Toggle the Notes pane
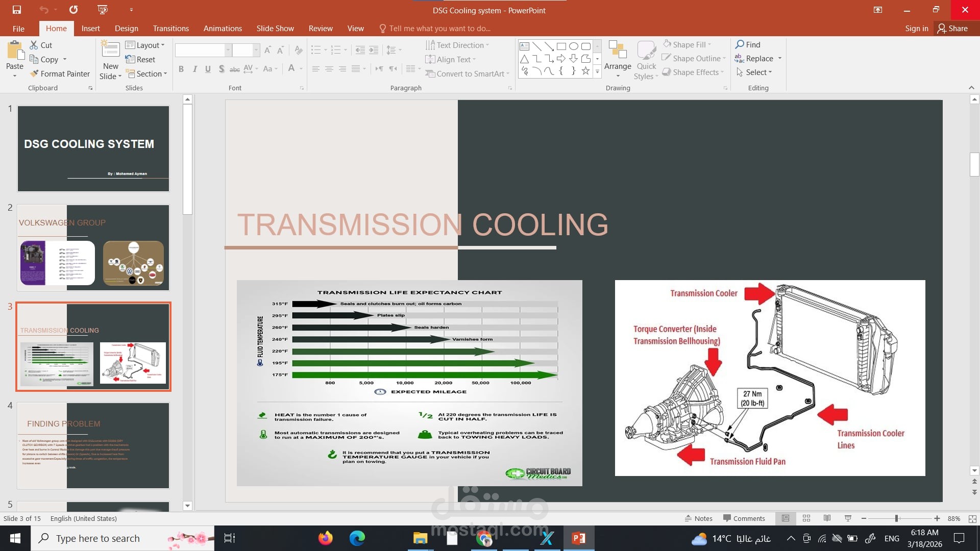980x551 pixels. [699, 518]
